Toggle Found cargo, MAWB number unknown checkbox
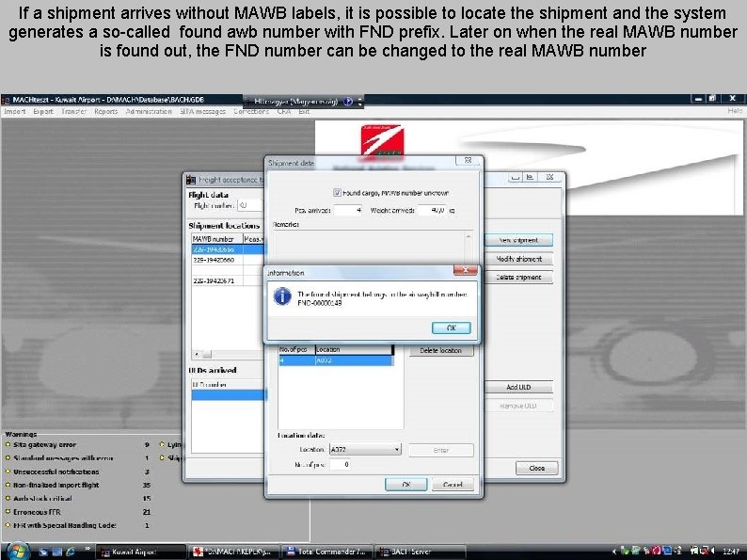 click(337, 193)
